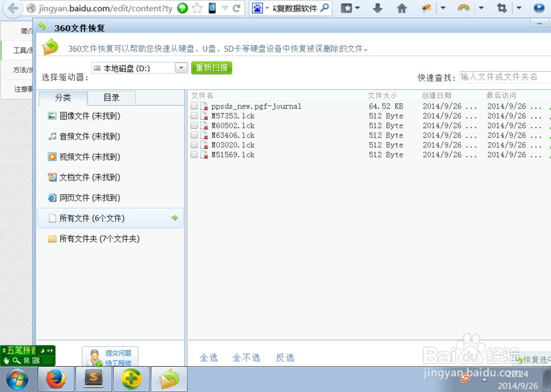Select 网页文件 category

tap(110, 198)
